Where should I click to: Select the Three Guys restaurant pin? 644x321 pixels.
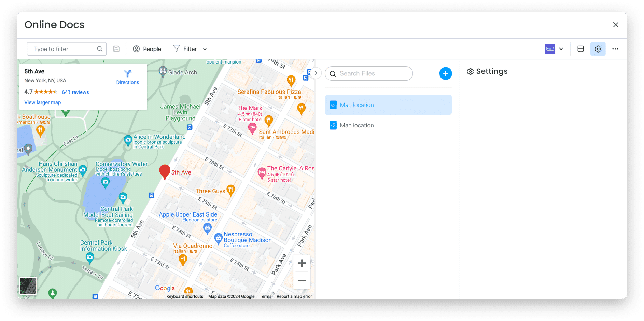(x=231, y=191)
